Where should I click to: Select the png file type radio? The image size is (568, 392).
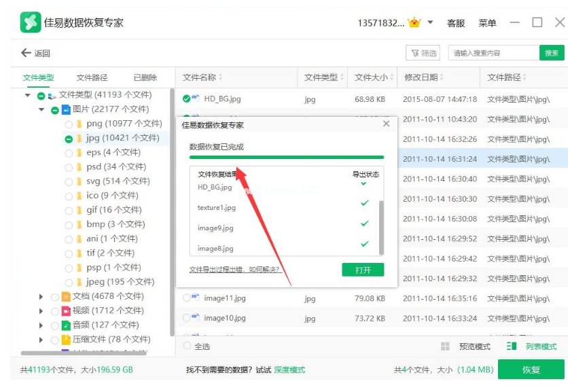[x=69, y=124]
